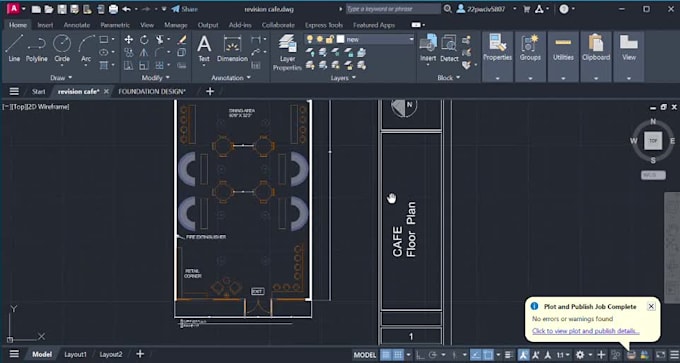Click the Plot printer icon
The height and width of the screenshot is (363, 680).
click(113, 9)
